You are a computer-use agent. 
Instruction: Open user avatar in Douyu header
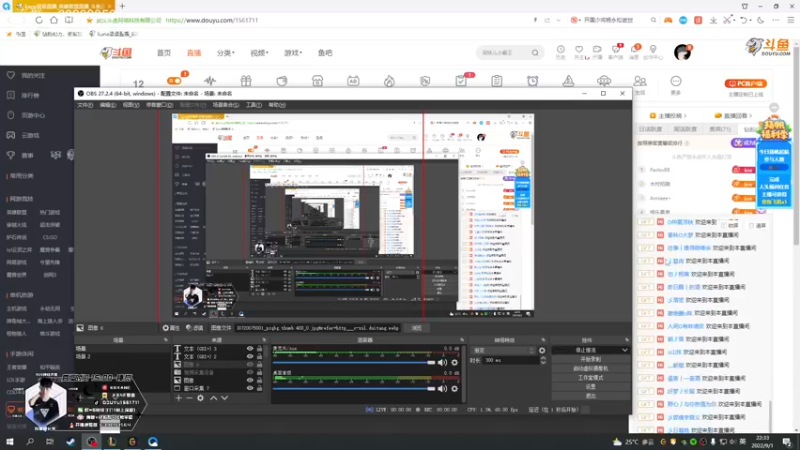[x=682, y=52]
